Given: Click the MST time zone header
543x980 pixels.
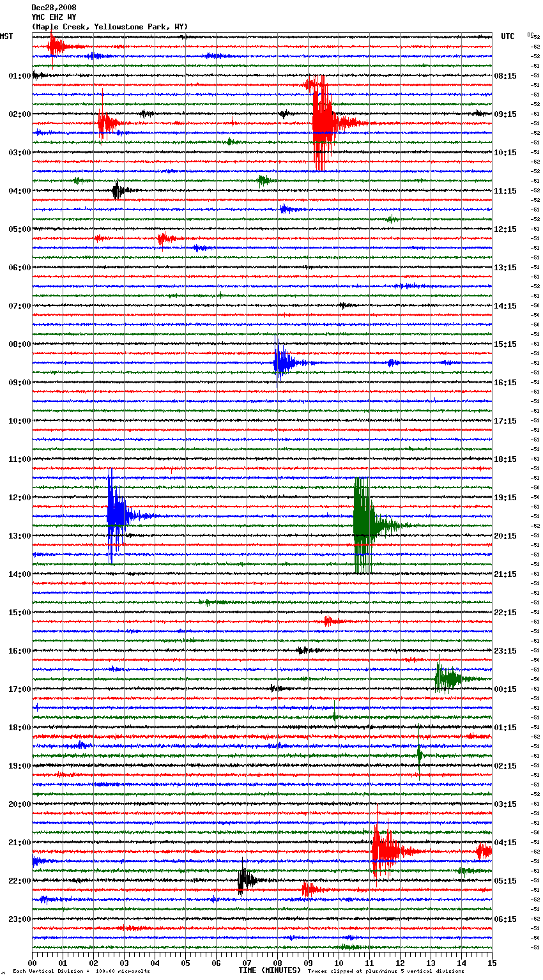Looking at the screenshot, I should click(6, 36).
